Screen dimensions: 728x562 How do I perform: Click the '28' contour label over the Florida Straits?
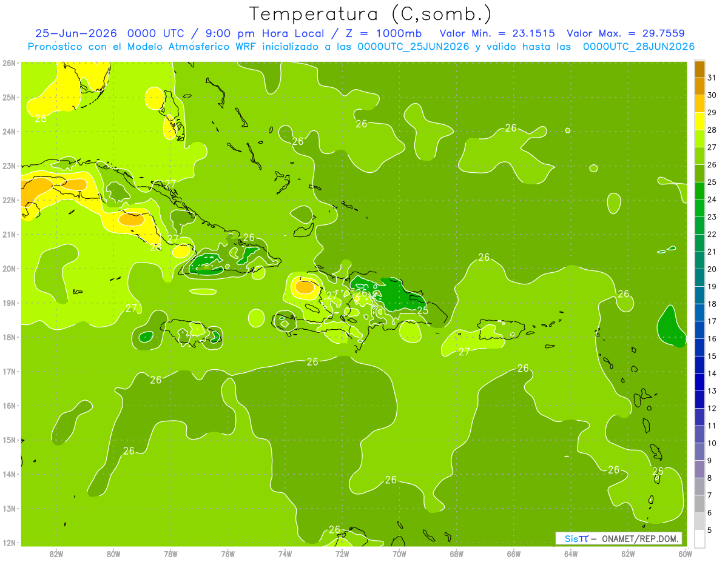(41, 119)
